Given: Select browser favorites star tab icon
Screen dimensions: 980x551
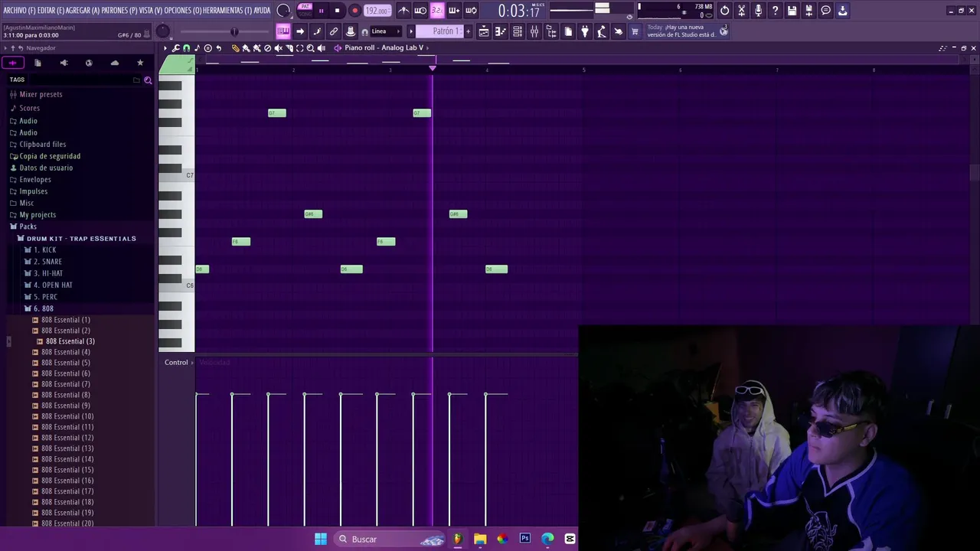Looking at the screenshot, I should (140, 63).
